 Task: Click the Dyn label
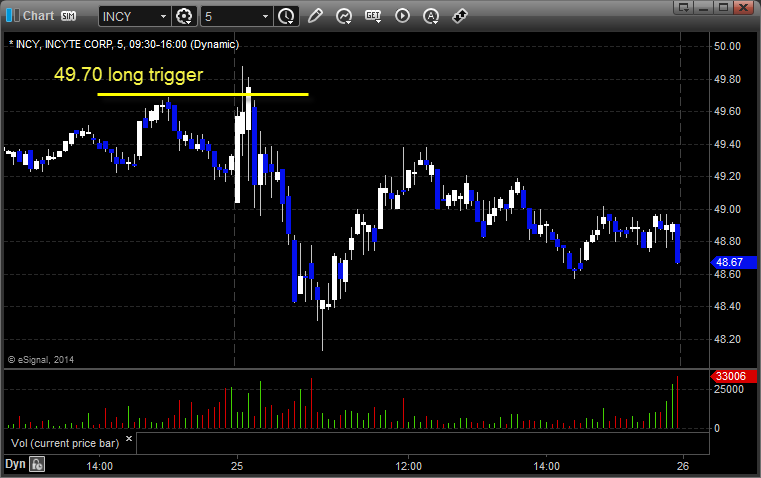click(15, 464)
